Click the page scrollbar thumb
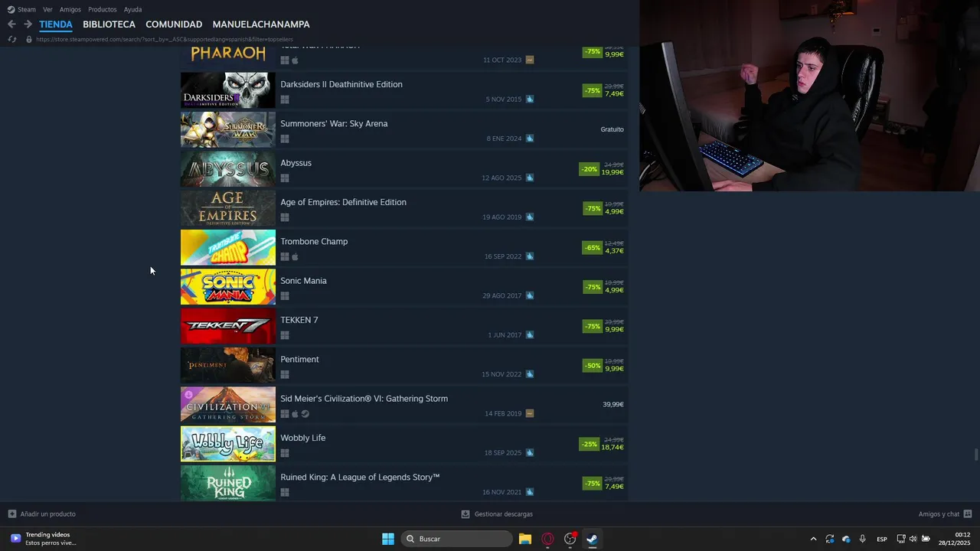This screenshot has height=551, width=980. click(x=976, y=455)
